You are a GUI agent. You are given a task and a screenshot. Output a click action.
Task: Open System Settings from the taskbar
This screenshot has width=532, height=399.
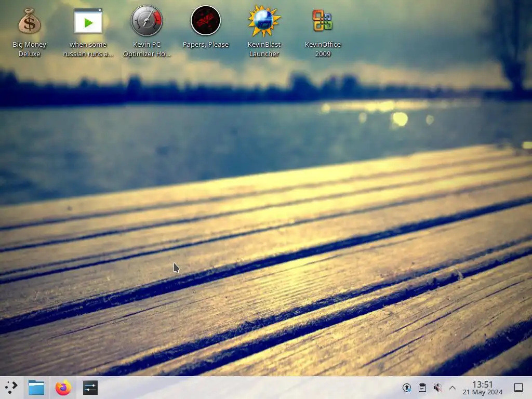tap(90, 388)
